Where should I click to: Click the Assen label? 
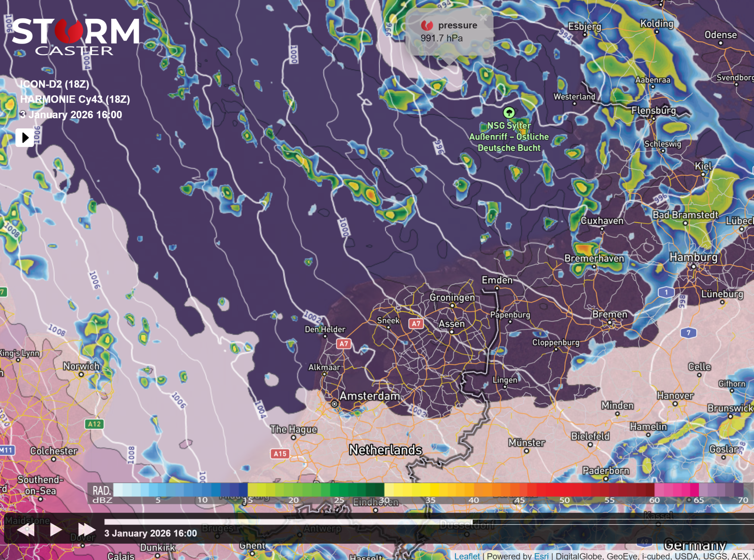tap(451, 323)
